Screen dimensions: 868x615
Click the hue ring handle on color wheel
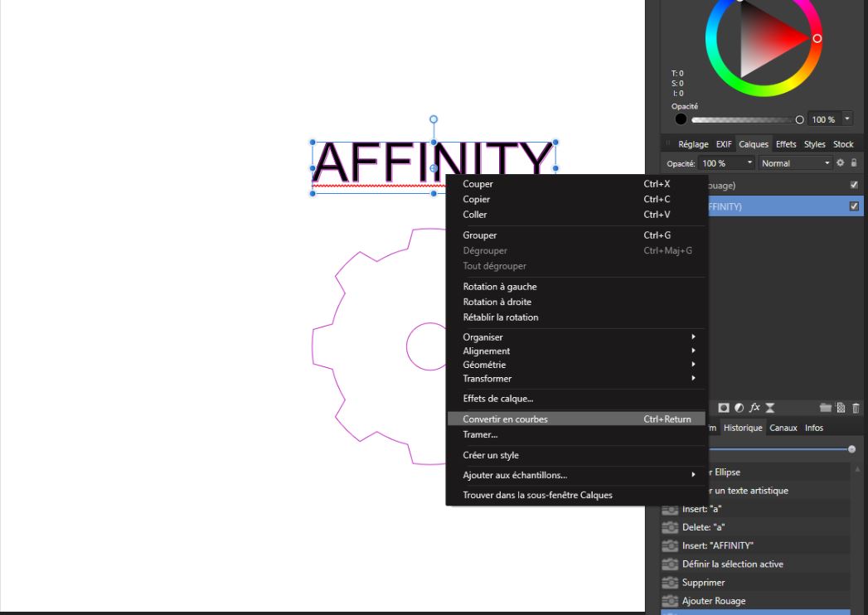[x=817, y=38]
